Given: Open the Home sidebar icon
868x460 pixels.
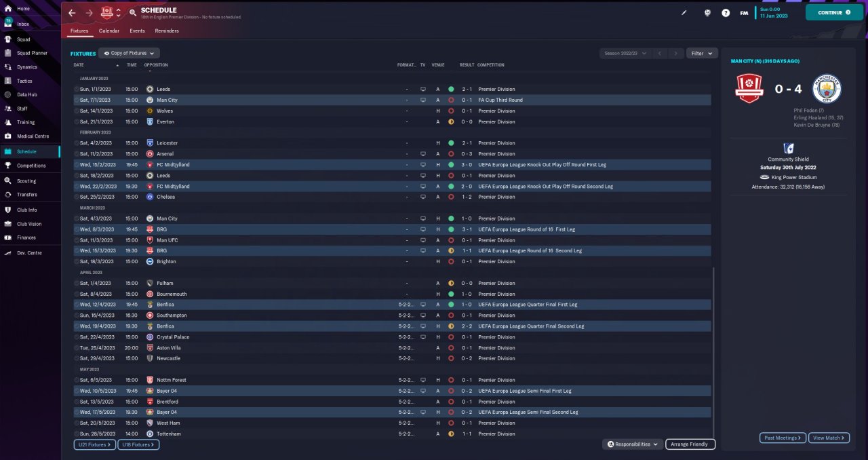Looking at the screenshot, I should click(x=8, y=9).
